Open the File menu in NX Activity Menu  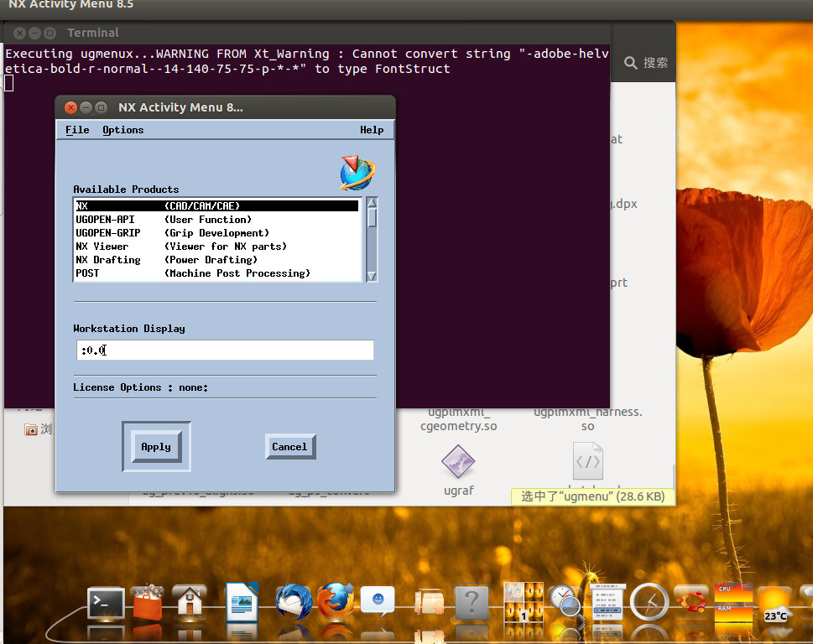click(x=77, y=130)
